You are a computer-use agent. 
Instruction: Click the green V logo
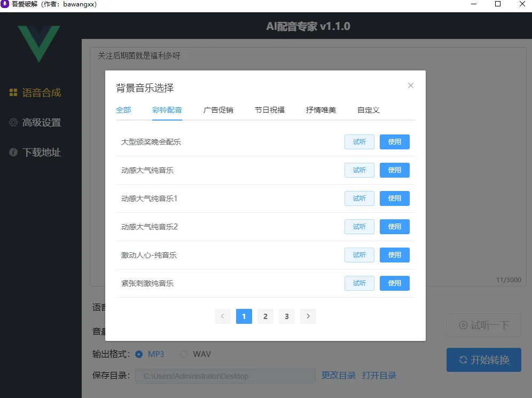tap(39, 44)
